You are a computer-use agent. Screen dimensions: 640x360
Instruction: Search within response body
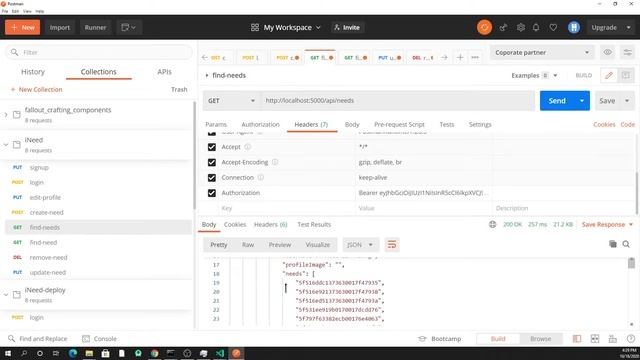[626, 244]
